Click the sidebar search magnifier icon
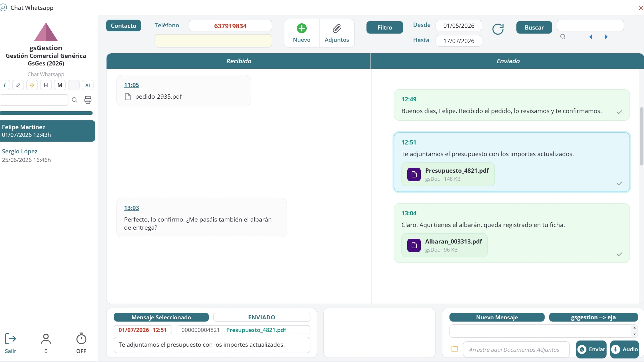 [x=75, y=100]
